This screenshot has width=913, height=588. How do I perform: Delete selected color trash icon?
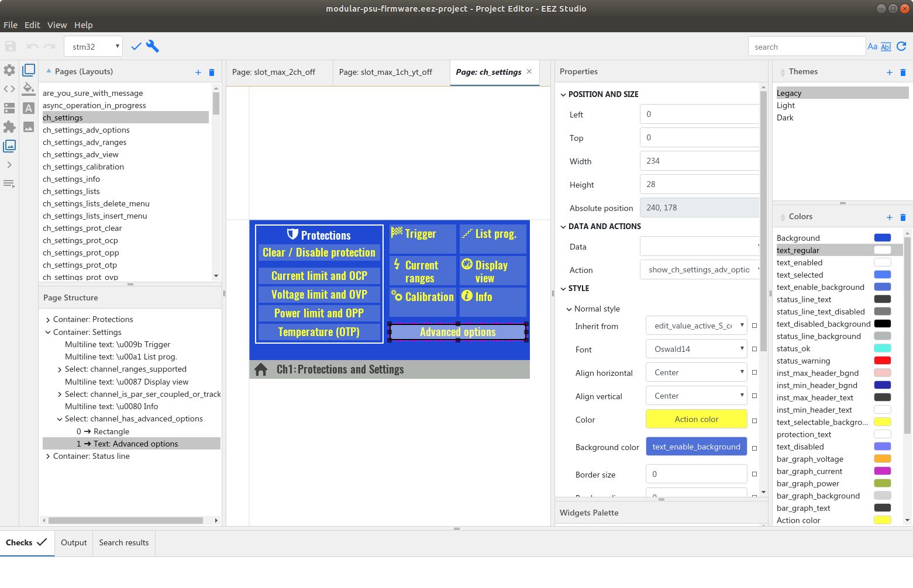tap(903, 217)
